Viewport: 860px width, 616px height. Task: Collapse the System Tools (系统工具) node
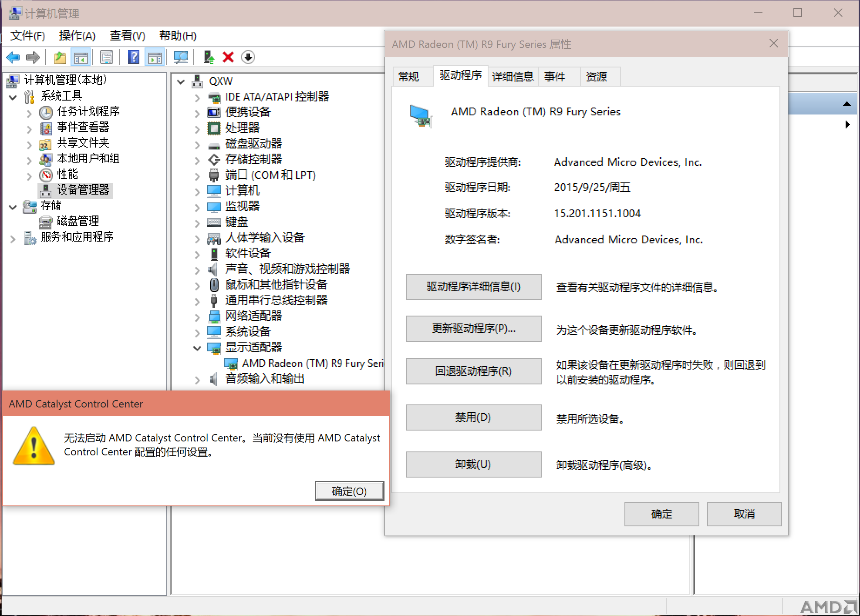13,97
